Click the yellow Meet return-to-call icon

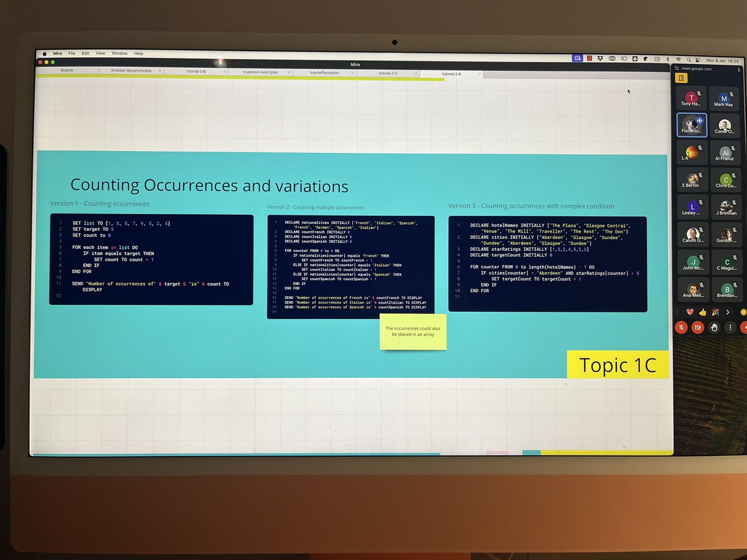pos(682,78)
